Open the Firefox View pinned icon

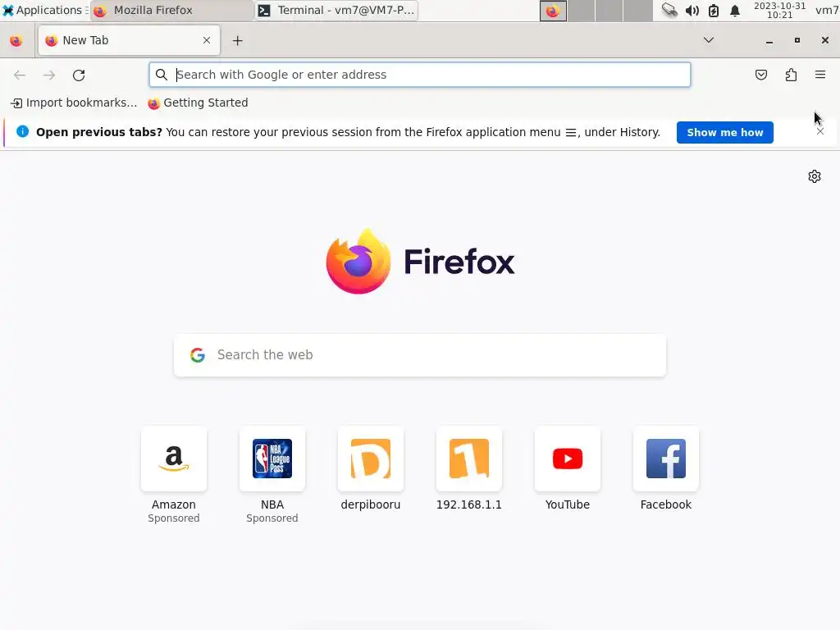point(16,41)
